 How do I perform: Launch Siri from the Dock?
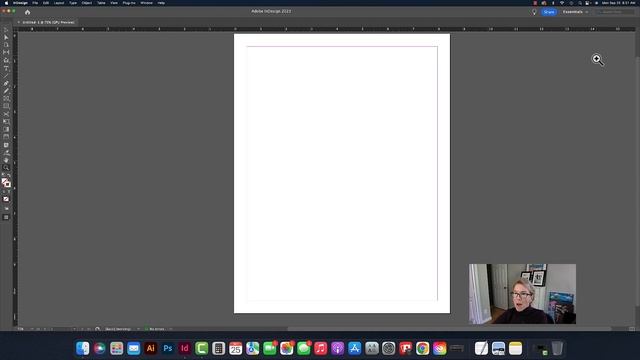click(x=100, y=348)
